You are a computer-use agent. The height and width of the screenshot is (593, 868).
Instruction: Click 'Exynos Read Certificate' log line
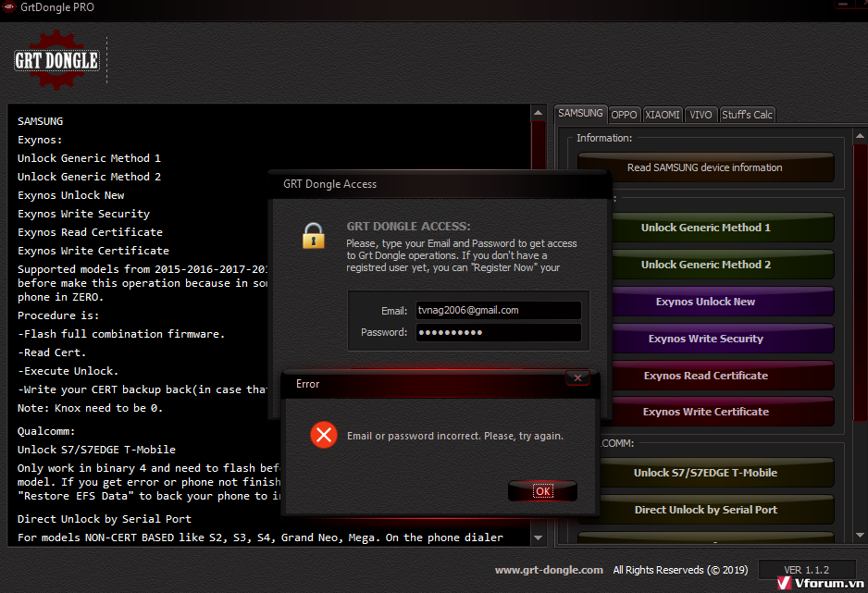point(91,232)
